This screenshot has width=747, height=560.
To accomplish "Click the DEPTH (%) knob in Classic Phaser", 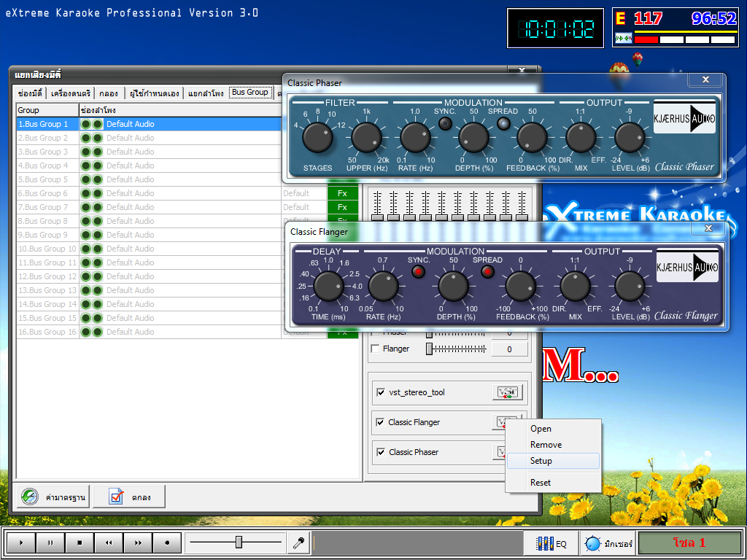I will [474, 138].
